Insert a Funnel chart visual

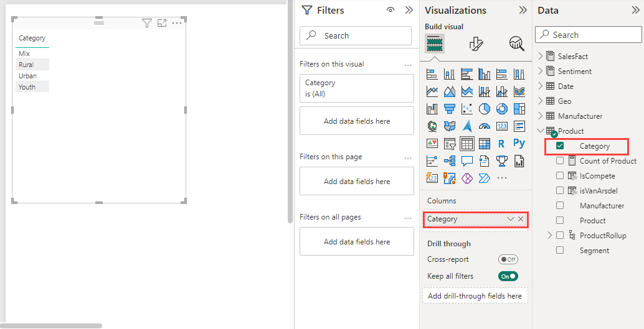coord(450,109)
